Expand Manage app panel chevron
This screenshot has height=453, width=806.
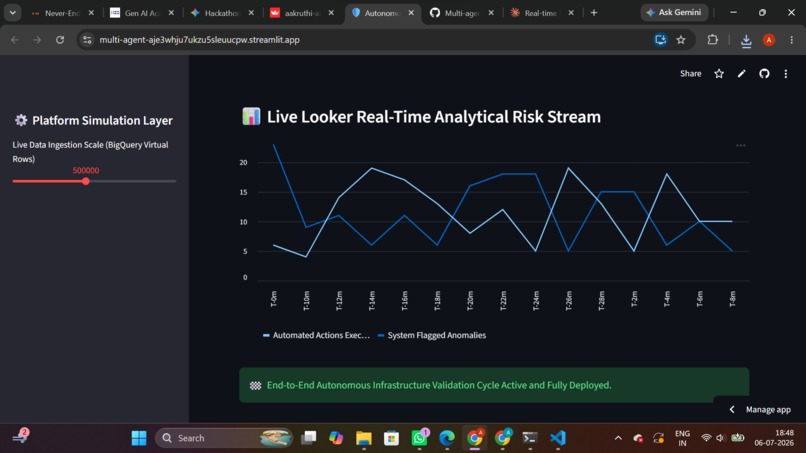[732, 410]
